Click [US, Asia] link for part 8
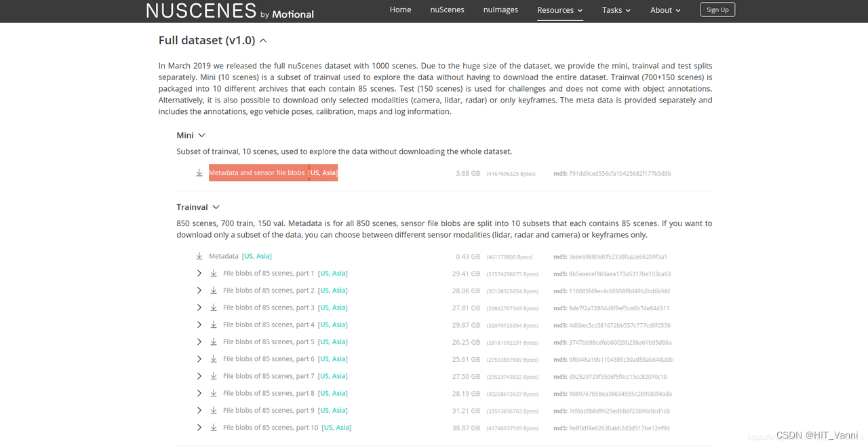868x446 pixels. pos(332,394)
